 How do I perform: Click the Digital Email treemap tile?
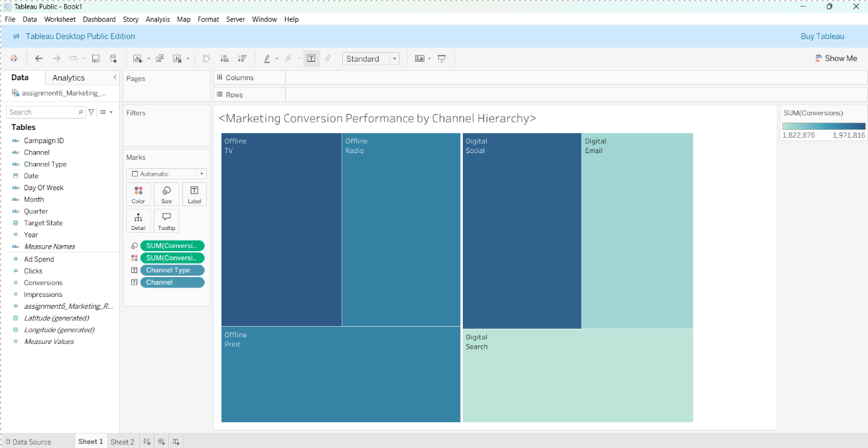[637, 231]
